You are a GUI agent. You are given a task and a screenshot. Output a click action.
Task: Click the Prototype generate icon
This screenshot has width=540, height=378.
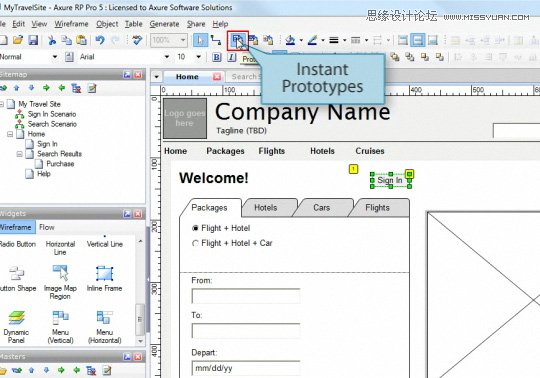(238, 40)
